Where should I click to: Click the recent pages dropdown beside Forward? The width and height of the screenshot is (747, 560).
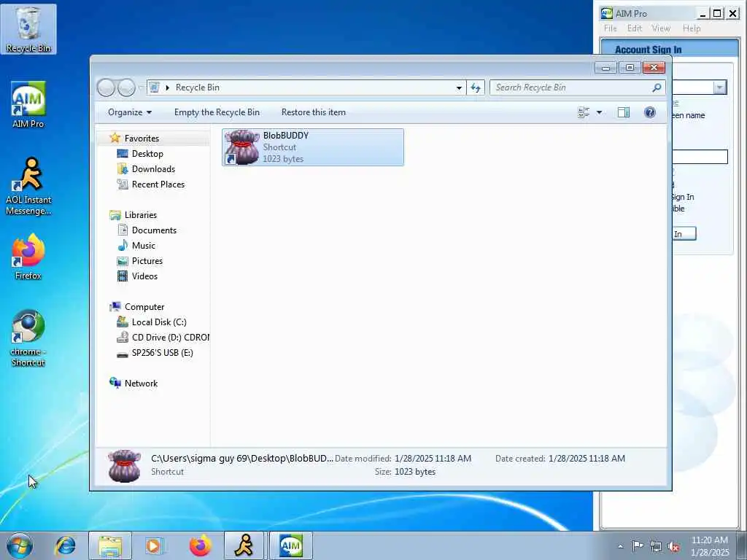[141, 87]
